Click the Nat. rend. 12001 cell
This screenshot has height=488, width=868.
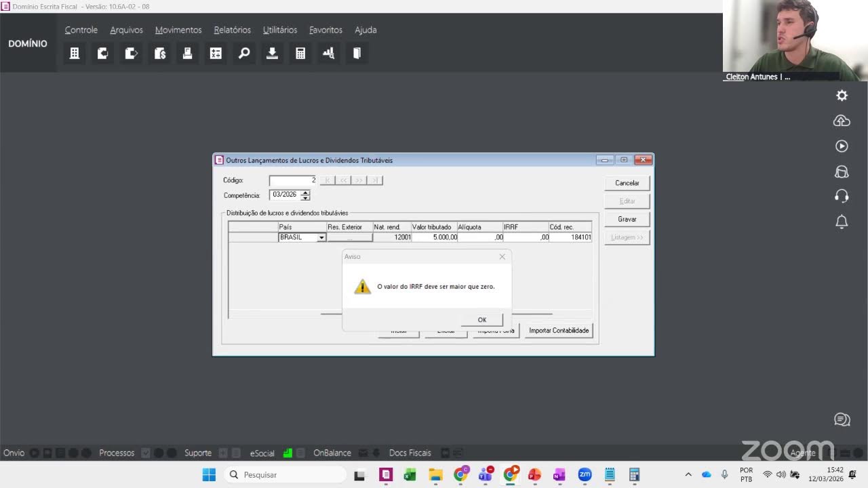tap(392, 237)
